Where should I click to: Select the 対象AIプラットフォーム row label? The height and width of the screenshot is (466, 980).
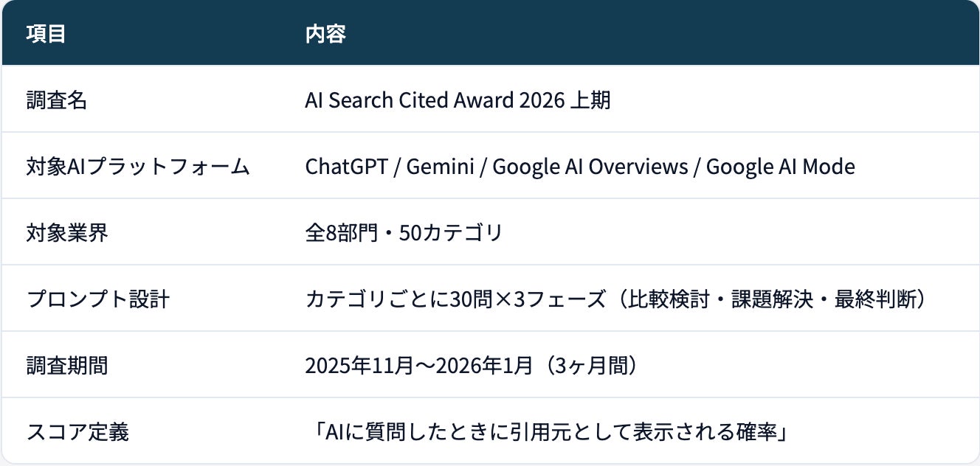tap(138, 167)
